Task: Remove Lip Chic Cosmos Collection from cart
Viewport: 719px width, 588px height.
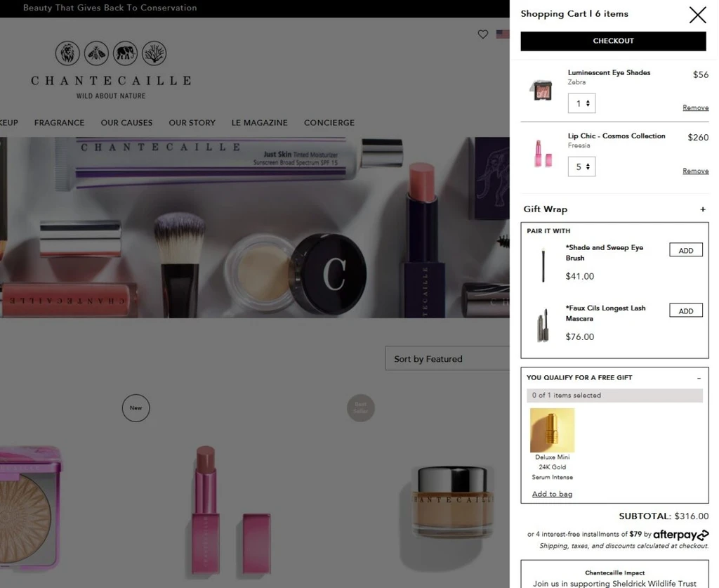Action: point(695,171)
